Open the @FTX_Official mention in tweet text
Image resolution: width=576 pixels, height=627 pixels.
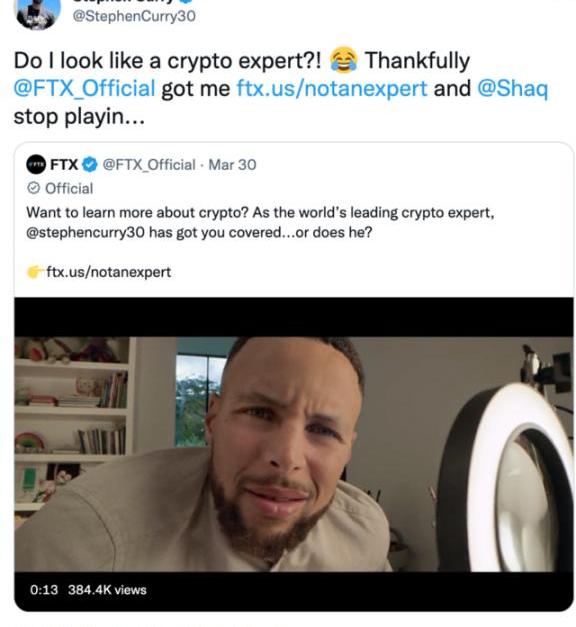tap(84, 88)
